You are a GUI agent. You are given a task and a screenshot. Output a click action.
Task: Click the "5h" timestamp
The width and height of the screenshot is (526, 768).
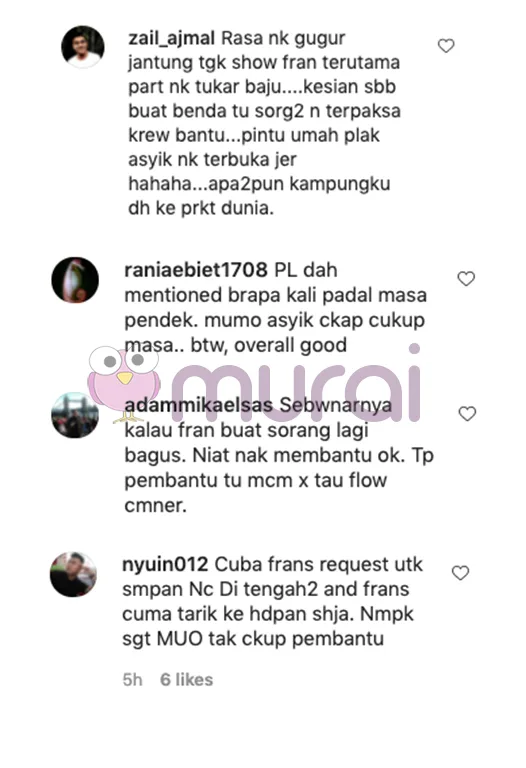click(132, 679)
